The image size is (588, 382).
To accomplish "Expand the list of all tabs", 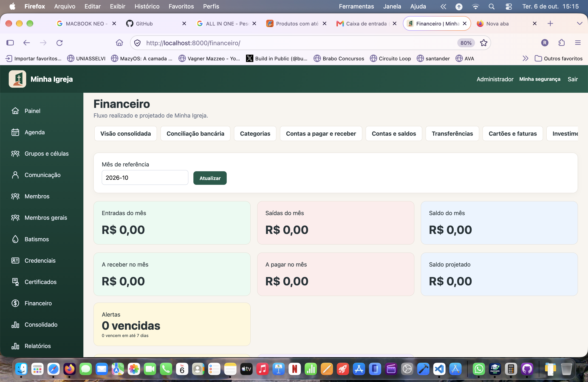I will pyautogui.click(x=579, y=23).
